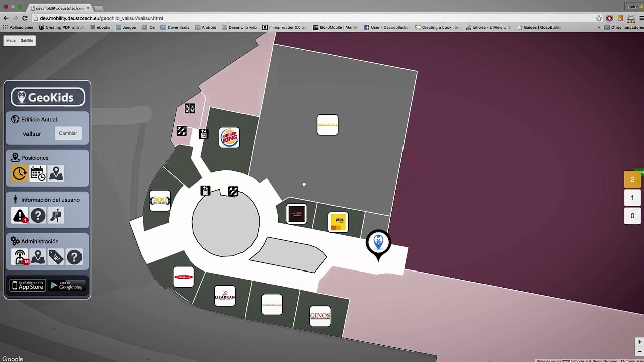Switch to floor 1

pos(632,198)
